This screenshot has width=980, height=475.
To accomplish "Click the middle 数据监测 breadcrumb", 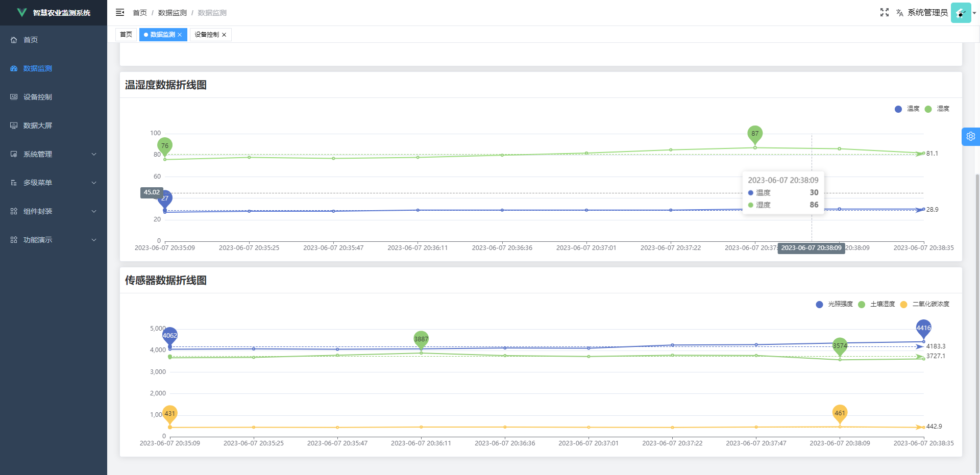I will 173,13.
